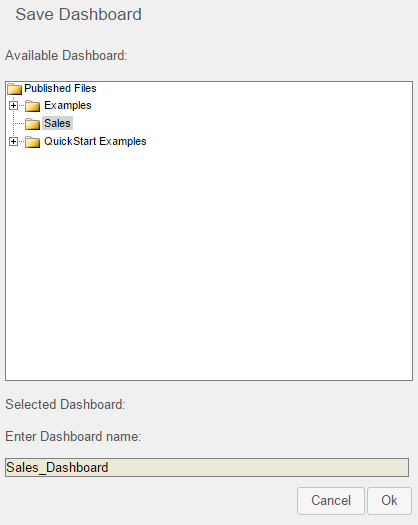This screenshot has width=418, height=525.
Task: Select the Examples folder label
Action: click(x=68, y=105)
